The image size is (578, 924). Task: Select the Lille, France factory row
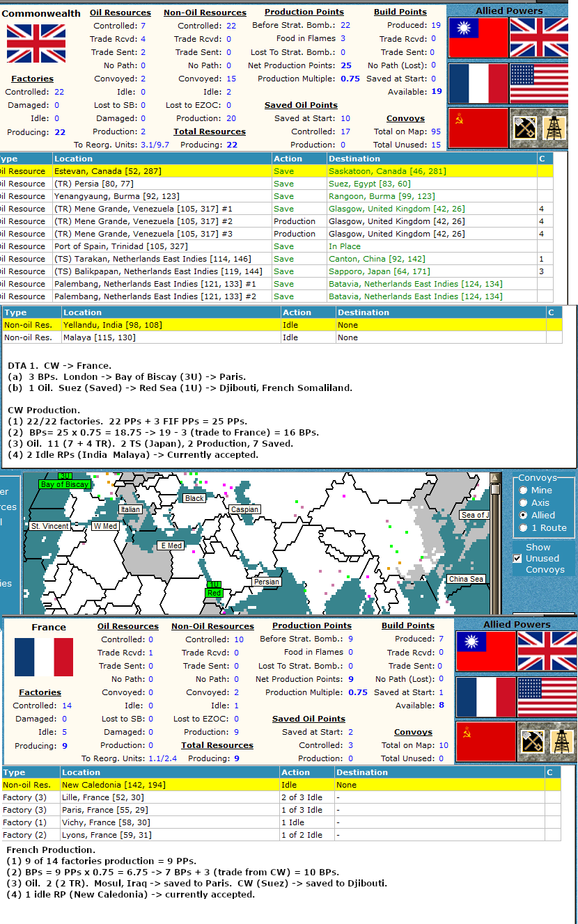pos(281,797)
